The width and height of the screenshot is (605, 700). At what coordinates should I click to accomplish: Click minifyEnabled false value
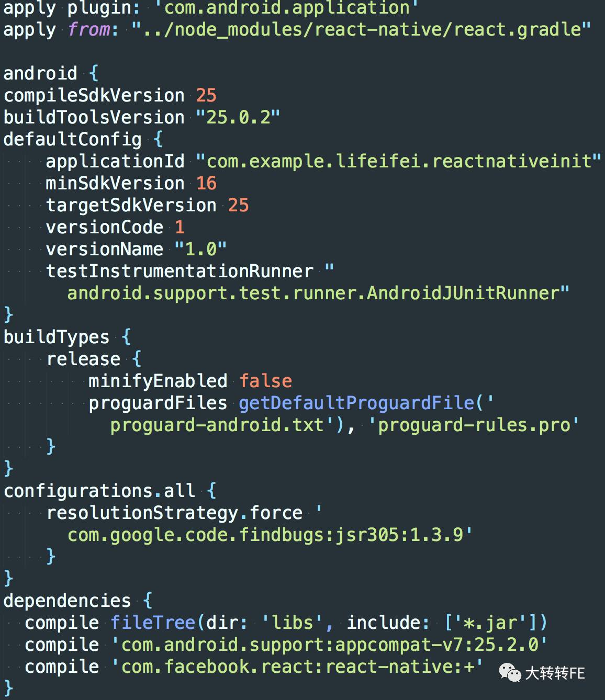[265, 381]
